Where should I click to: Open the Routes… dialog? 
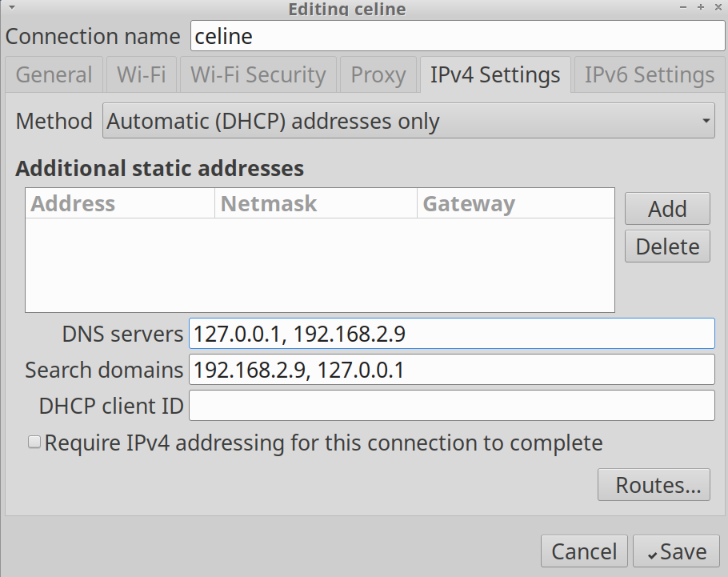(653, 485)
